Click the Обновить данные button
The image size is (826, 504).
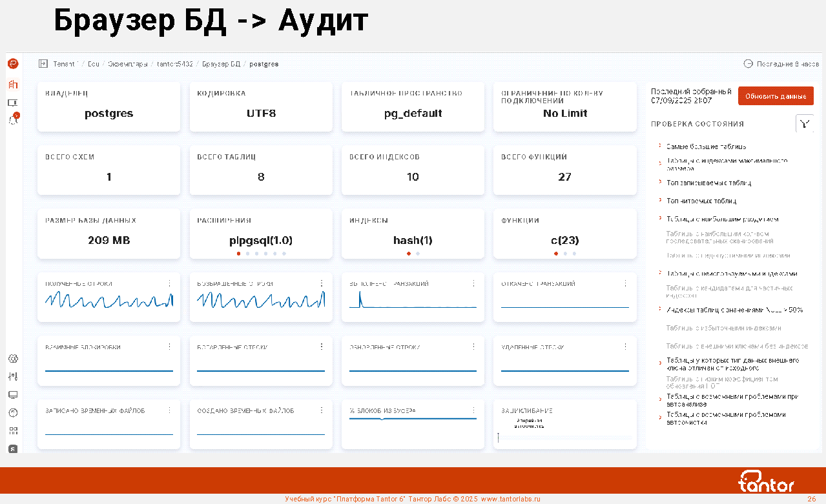click(776, 96)
